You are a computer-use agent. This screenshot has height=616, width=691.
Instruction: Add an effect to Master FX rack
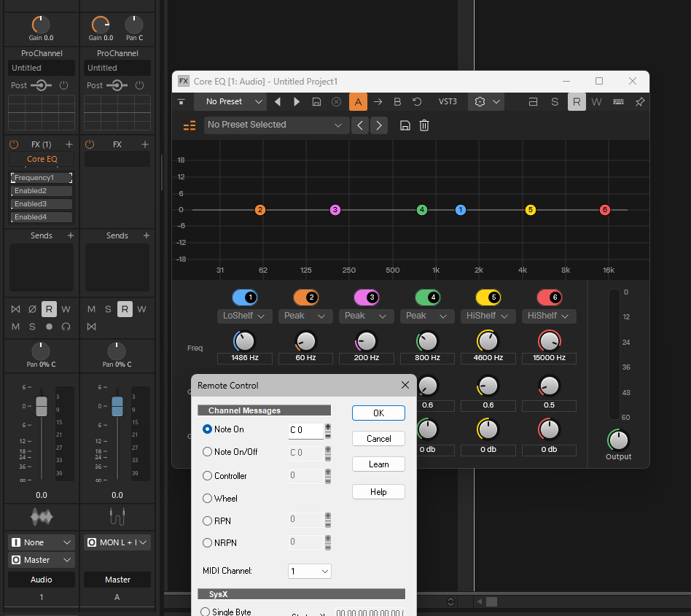tap(145, 144)
